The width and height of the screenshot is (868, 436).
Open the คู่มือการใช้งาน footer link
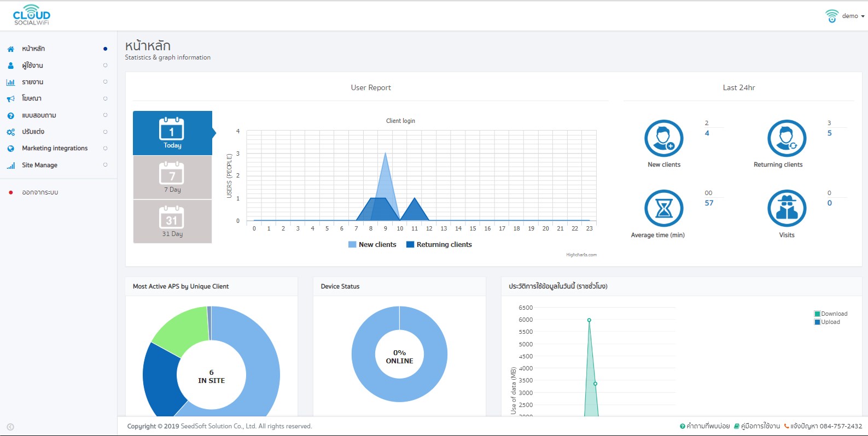[757, 426]
